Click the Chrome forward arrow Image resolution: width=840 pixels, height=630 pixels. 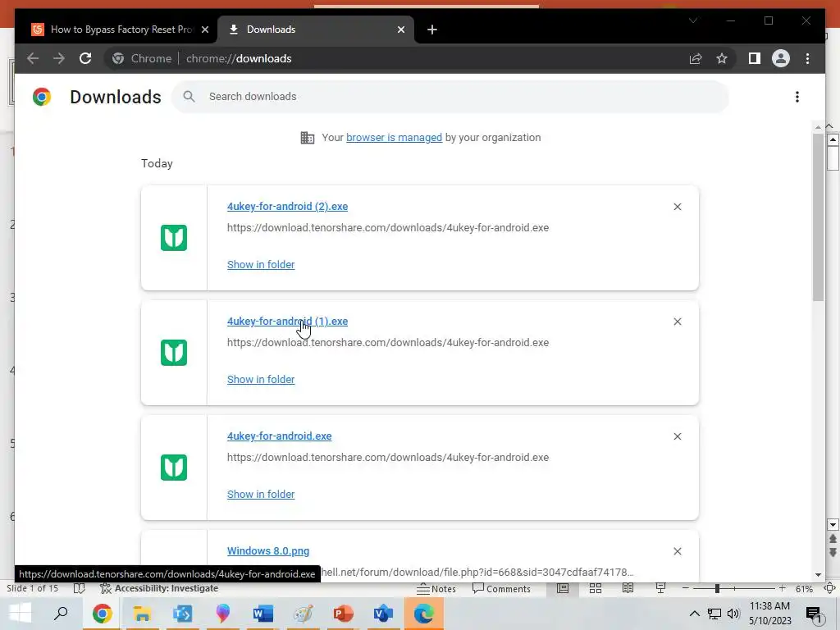click(59, 58)
